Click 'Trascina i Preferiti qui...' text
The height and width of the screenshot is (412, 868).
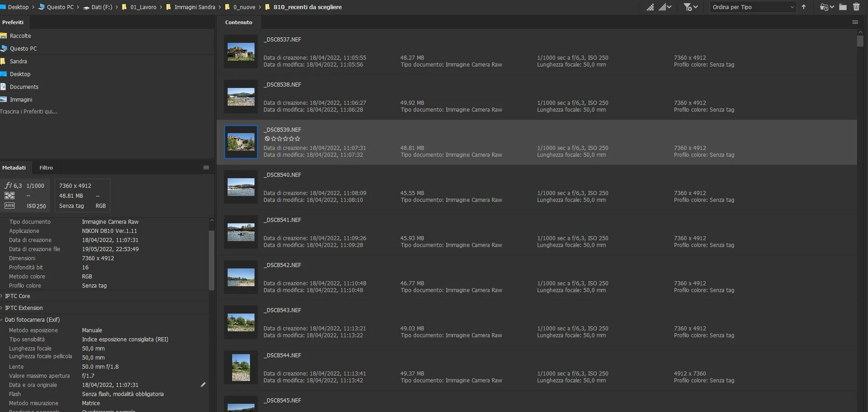29,111
